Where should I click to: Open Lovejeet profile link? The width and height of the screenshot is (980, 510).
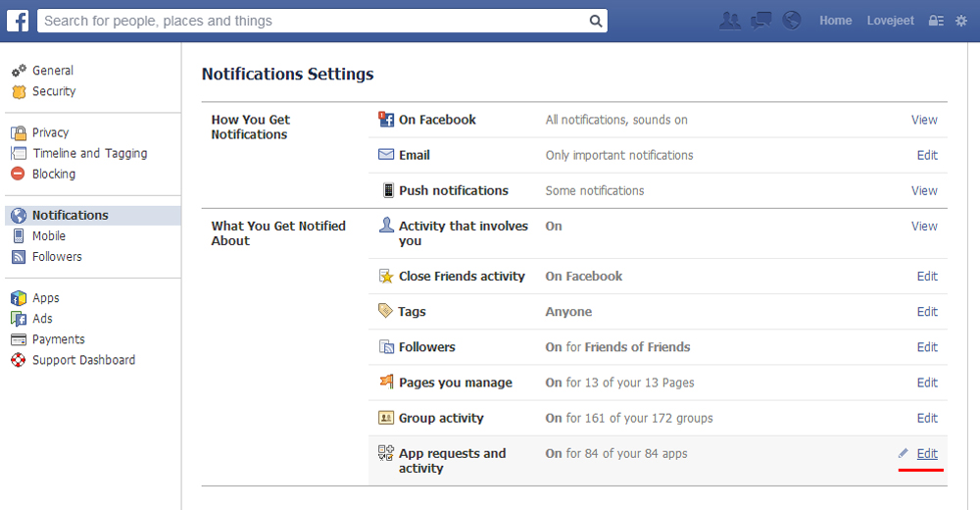coord(890,21)
